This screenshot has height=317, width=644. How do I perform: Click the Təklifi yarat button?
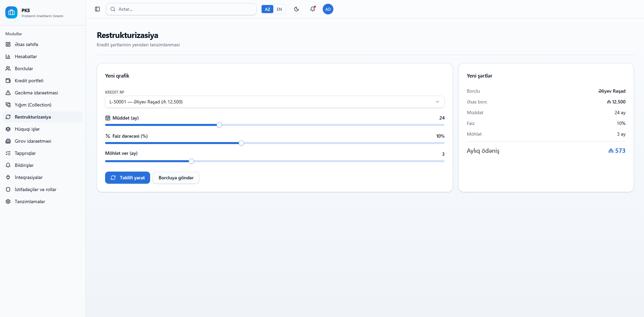tap(128, 178)
